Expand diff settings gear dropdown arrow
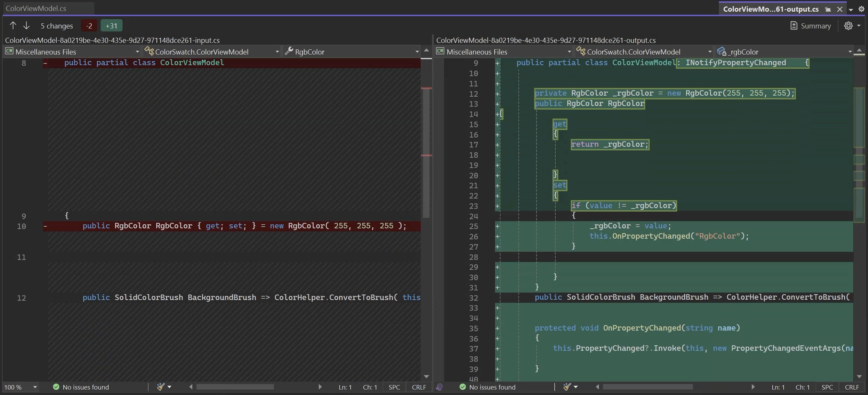The width and height of the screenshot is (868, 395). [x=859, y=26]
